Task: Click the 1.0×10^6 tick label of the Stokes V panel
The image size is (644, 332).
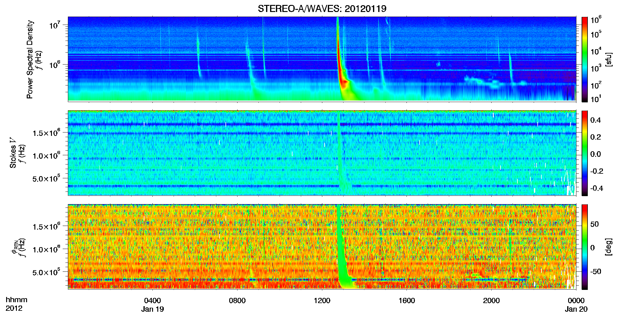Action: 46,156
